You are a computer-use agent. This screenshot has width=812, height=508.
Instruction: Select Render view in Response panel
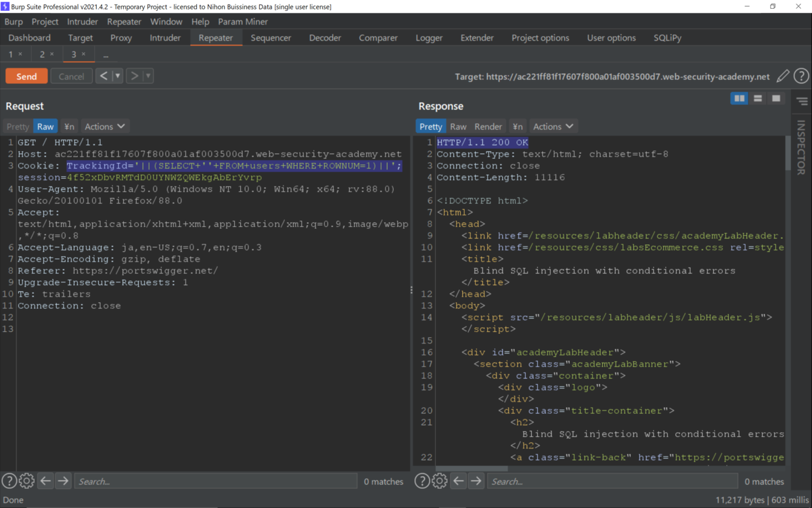pos(488,127)
